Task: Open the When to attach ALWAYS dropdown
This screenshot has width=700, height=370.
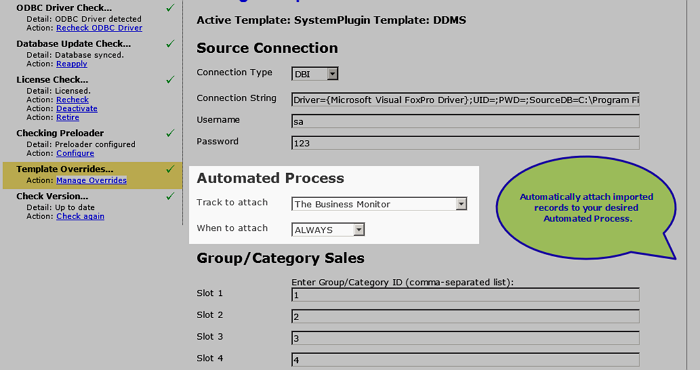Action: 328,229
